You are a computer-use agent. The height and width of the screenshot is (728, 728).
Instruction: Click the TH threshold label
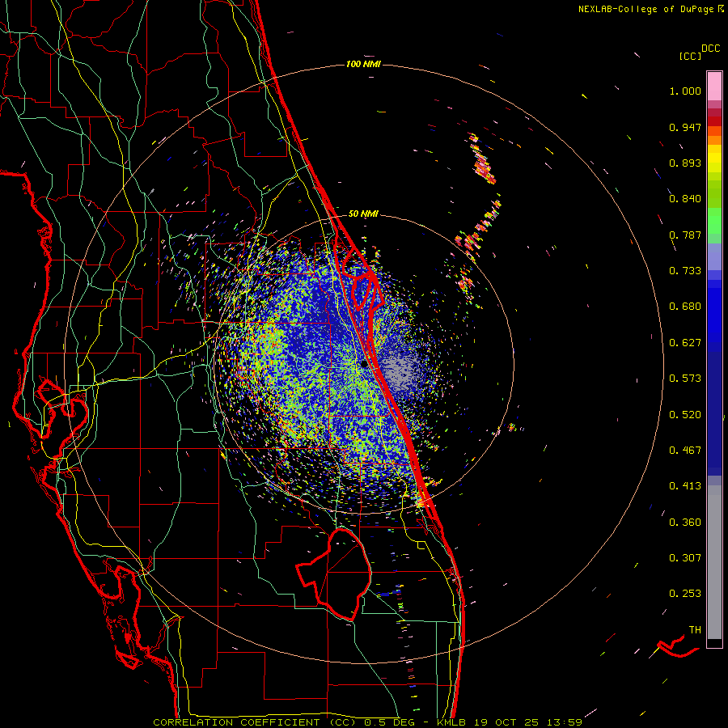coord(695,630)
